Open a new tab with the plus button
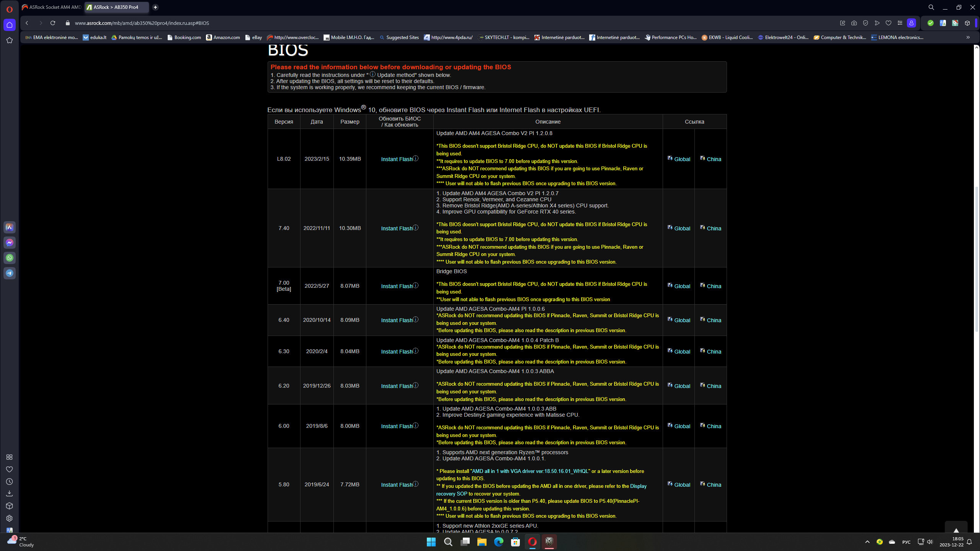 click(x=155, y=7)
